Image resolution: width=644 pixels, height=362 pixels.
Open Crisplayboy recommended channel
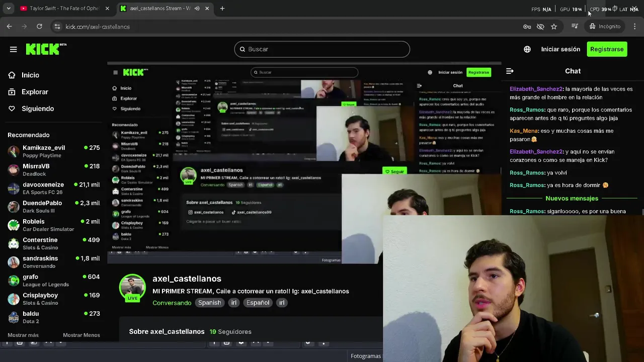point(53,299)
